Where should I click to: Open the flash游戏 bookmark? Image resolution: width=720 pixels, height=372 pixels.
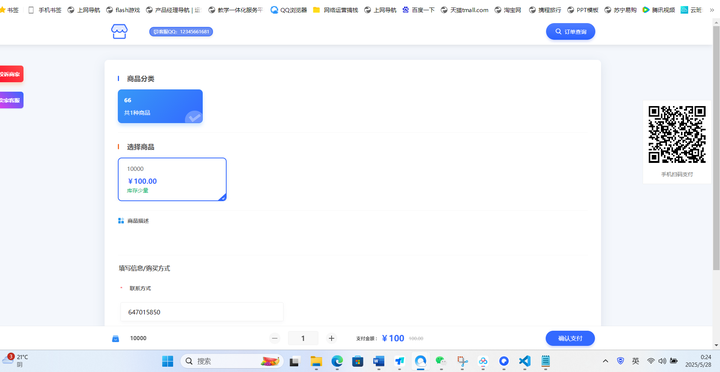click(123, 10)
